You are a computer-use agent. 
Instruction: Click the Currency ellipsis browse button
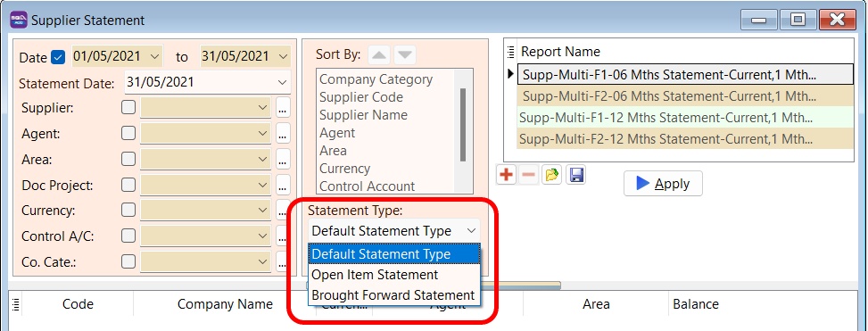coord(283,211)
